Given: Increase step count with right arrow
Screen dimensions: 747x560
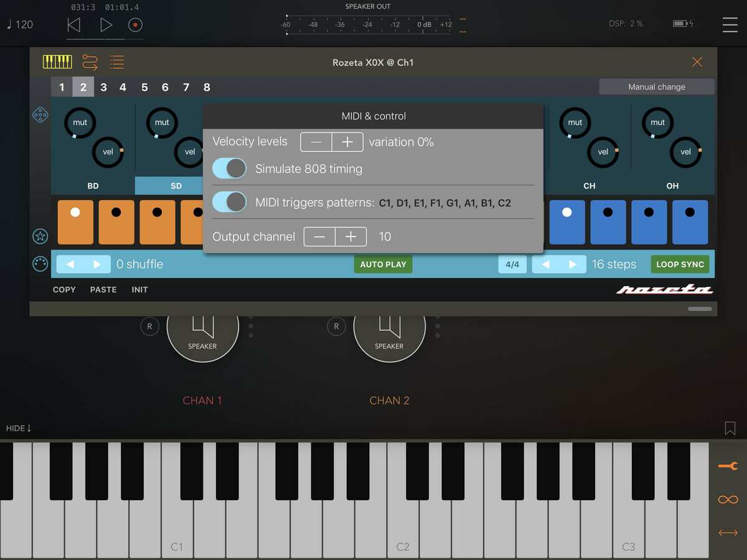Looking at the screenshot, I should coord(573,264).
